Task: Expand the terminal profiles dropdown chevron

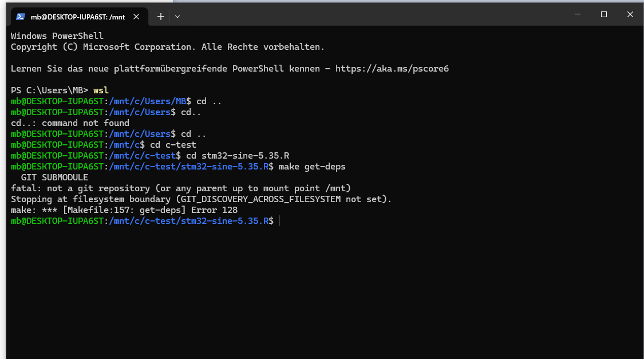Action: click(x=177, y=17)
